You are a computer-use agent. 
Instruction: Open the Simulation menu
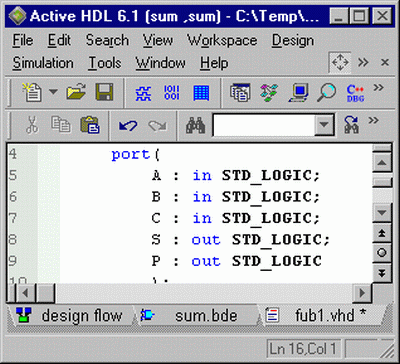[43, 63]
